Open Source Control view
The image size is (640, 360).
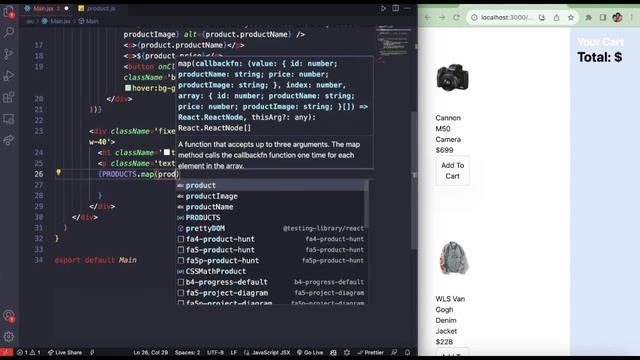[x=9, y=54]
